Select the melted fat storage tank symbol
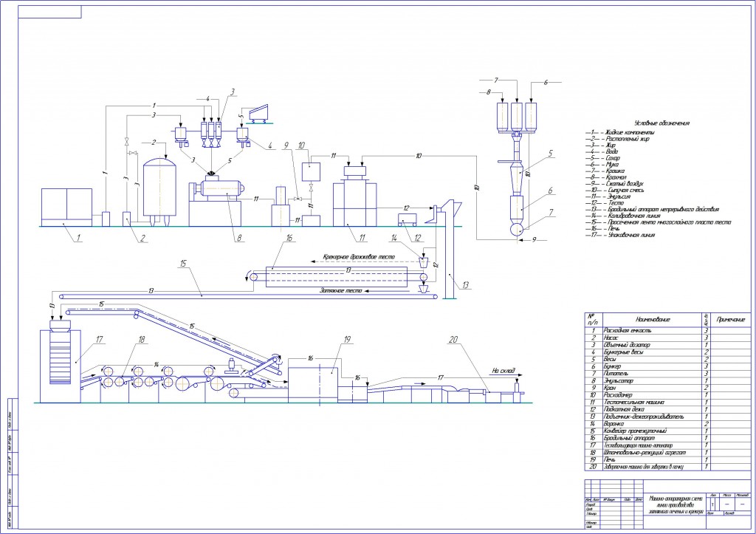The image size is (756, 534). (x=159, y=191)
